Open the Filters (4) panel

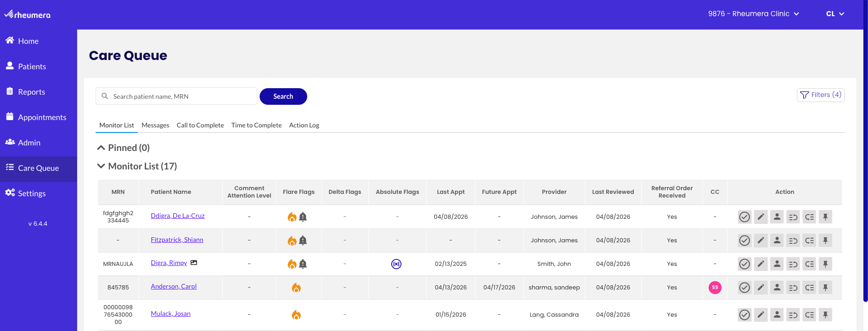(820, 95)
